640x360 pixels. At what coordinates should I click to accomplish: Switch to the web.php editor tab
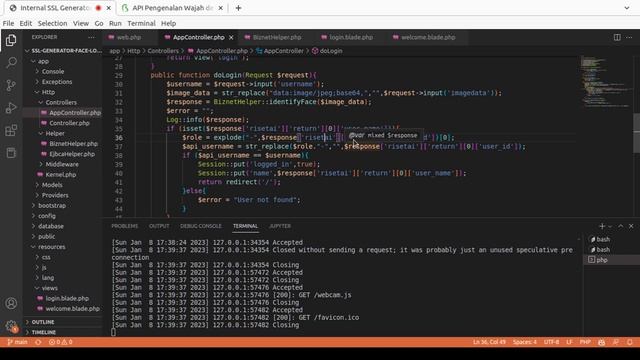click(129, 37)
